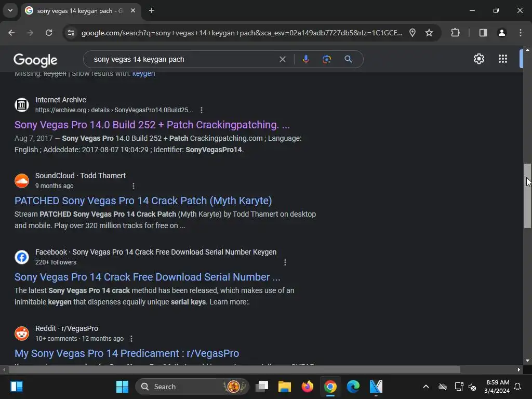Go to the Google logo homepage
Screen dimensions: 532x399
coord(35,60)
